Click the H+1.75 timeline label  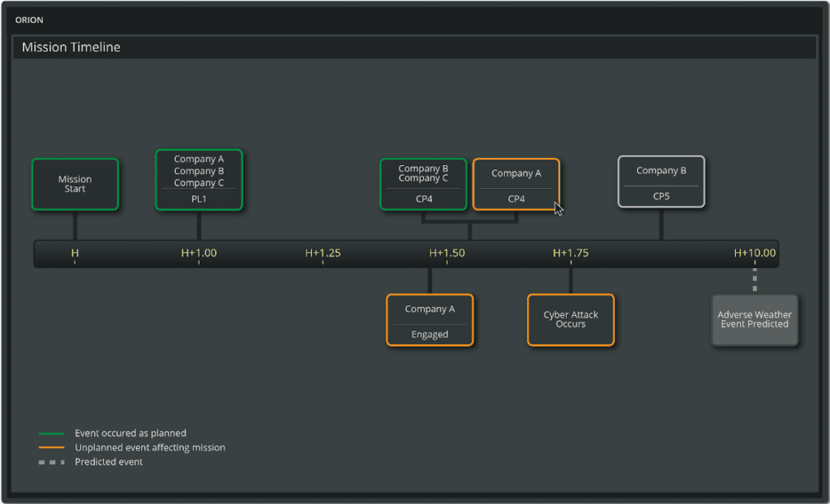(x=571, y=253)
